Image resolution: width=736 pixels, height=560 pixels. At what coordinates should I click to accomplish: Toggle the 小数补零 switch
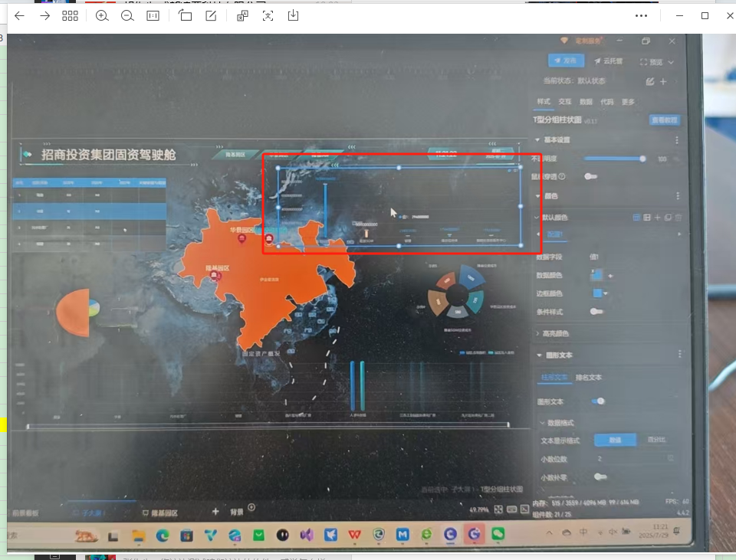pyautogui.click(x=600, y=476)
